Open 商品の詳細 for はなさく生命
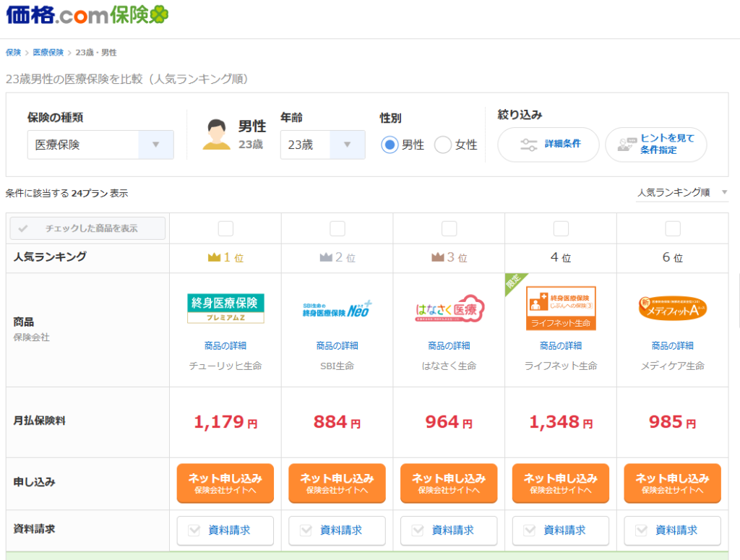This screenshot has height=560, width=740. pyautogui.click(x=449, y=346)
